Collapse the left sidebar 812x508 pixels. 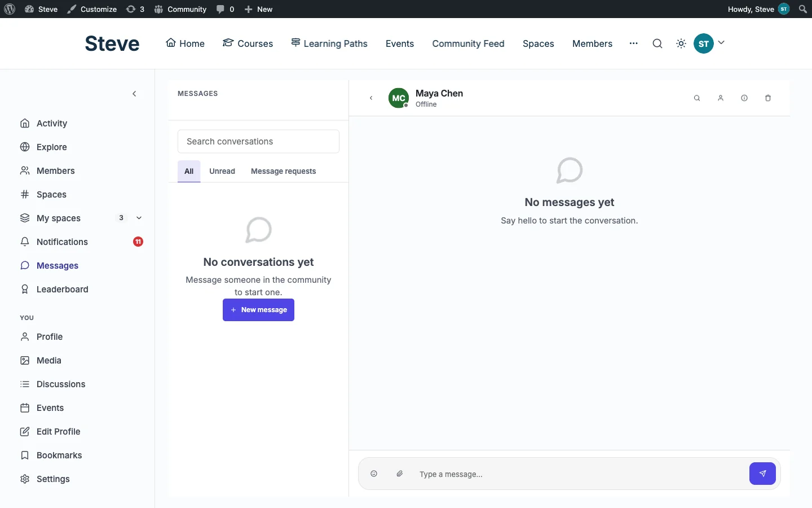coord(134,94)
